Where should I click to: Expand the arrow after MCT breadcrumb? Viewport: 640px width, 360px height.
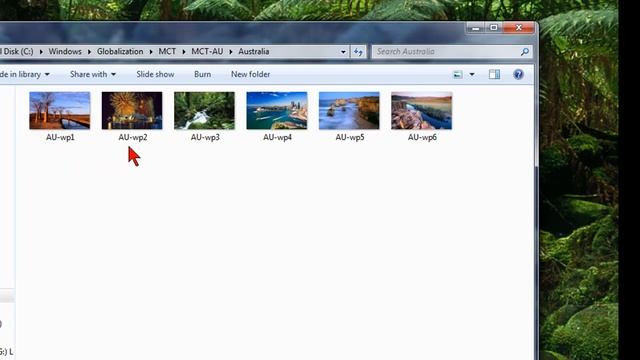pos(184,52)
